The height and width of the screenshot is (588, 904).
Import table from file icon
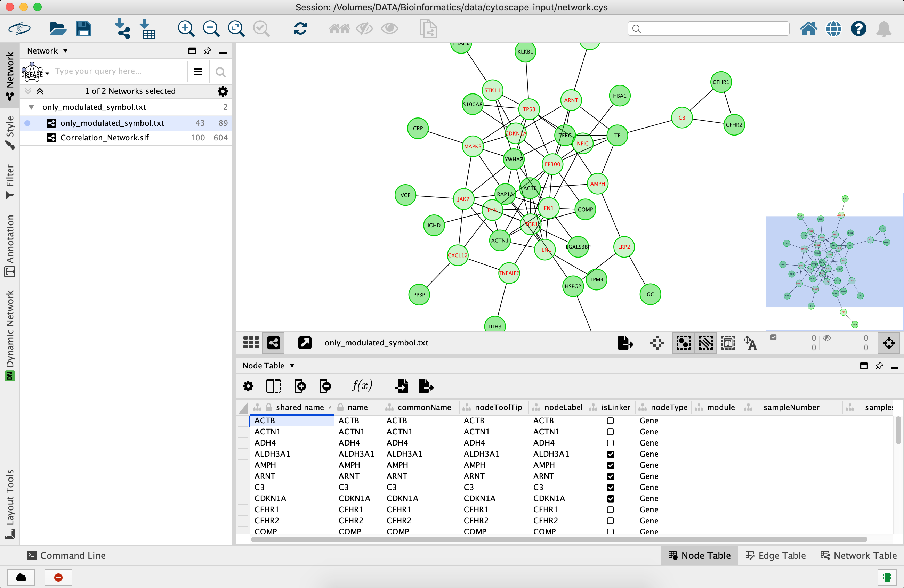[x=147, y=29]
